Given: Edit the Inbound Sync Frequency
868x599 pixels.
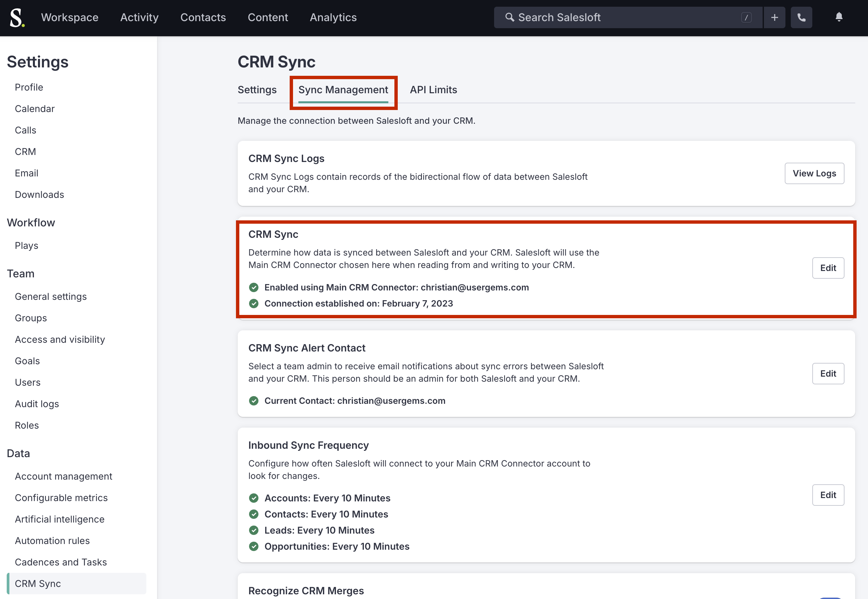Looking at the screenshot, I should pos(828,495).
